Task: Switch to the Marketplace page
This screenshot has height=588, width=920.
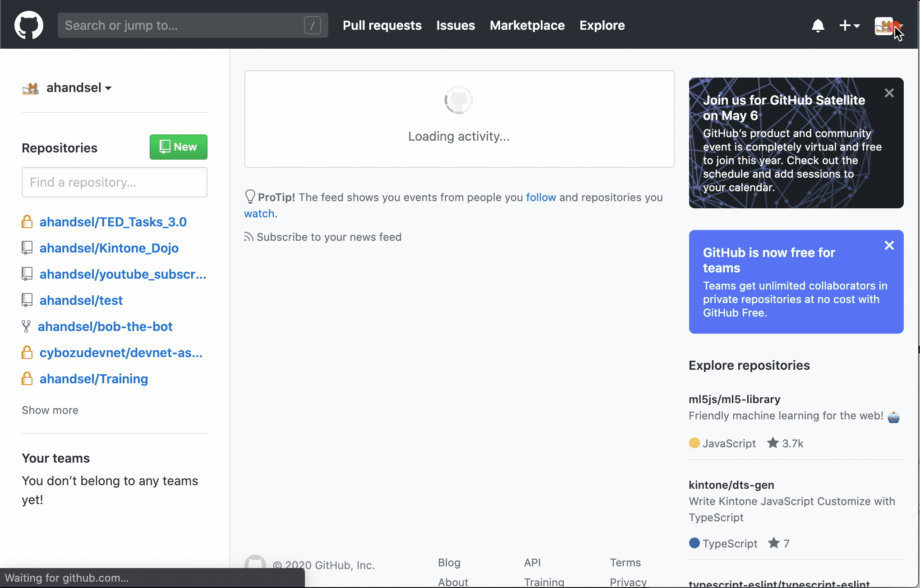Action: (527, 26)
